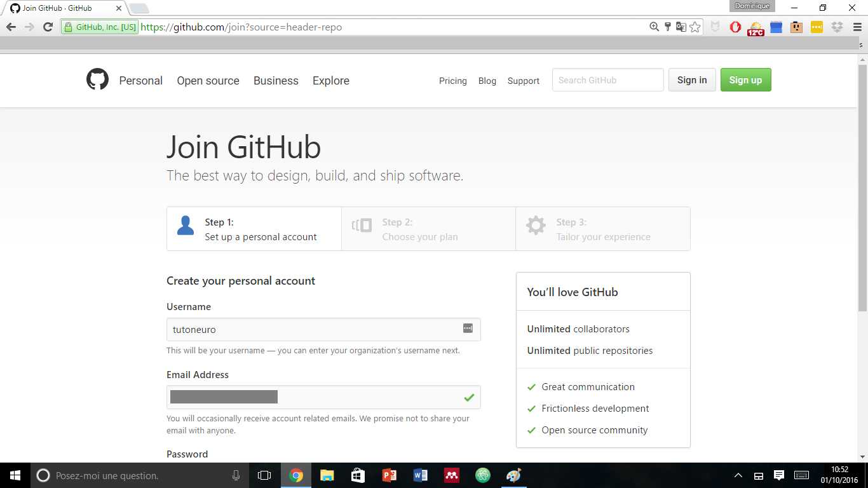
Task: Click the password manager icon in Username field
Action: (x=468, y=329)
